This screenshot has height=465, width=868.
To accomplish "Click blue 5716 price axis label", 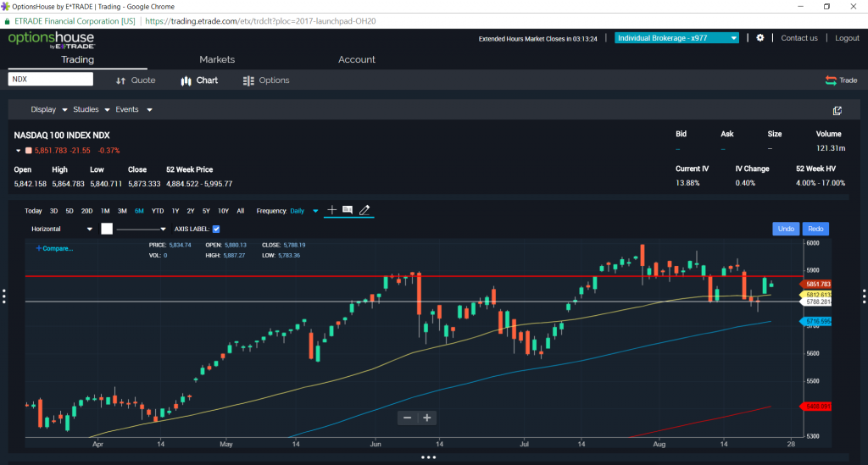I will (815, 321).
